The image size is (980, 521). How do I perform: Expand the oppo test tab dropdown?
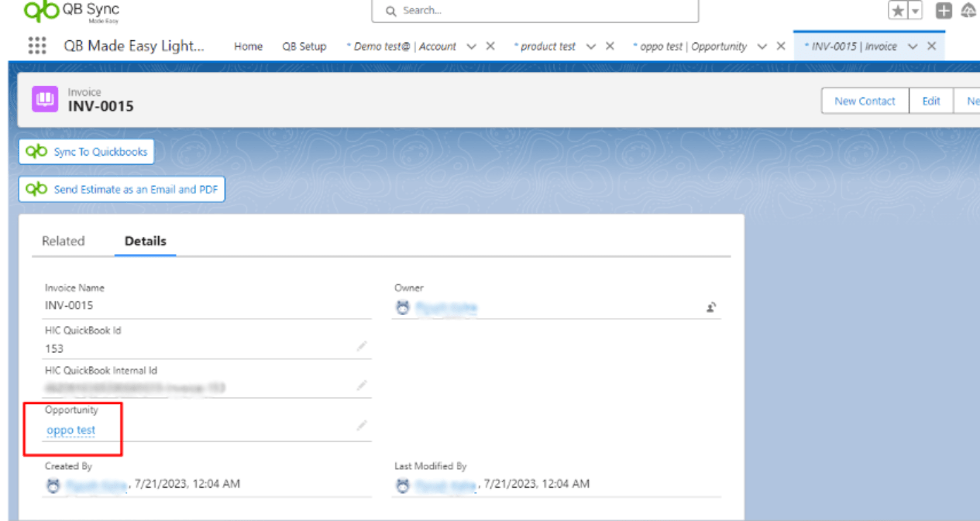click(762, 46)
